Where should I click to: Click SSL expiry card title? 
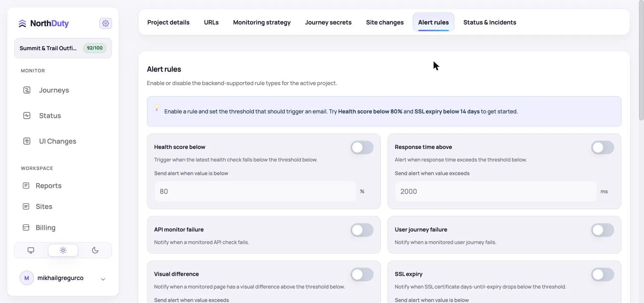point(408,274)
